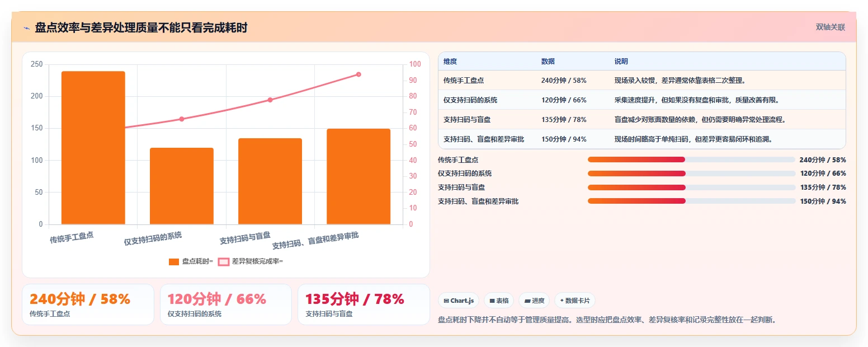Click the 表格 chip

click(x=499, y=301)
